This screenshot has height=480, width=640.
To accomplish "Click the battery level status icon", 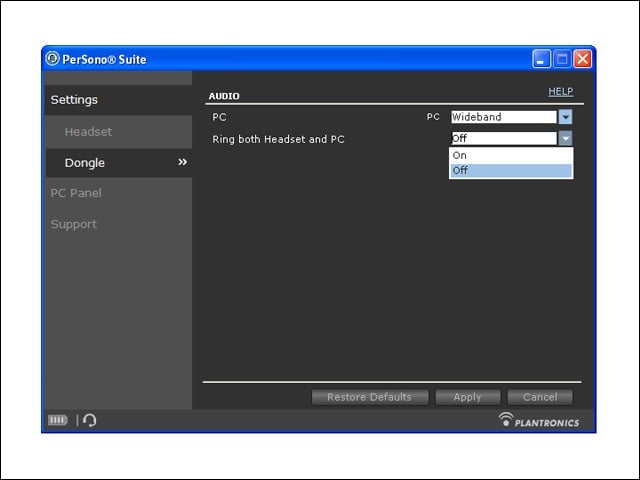I will (x=58, y=420).
